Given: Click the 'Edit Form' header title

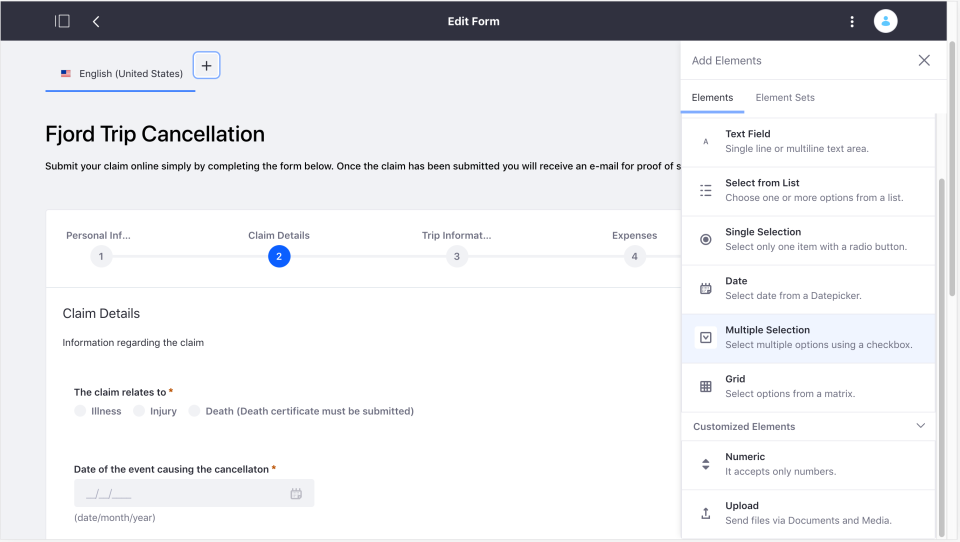Looking at the screenshot, I should pyautogui.click(x=473, y=21).
